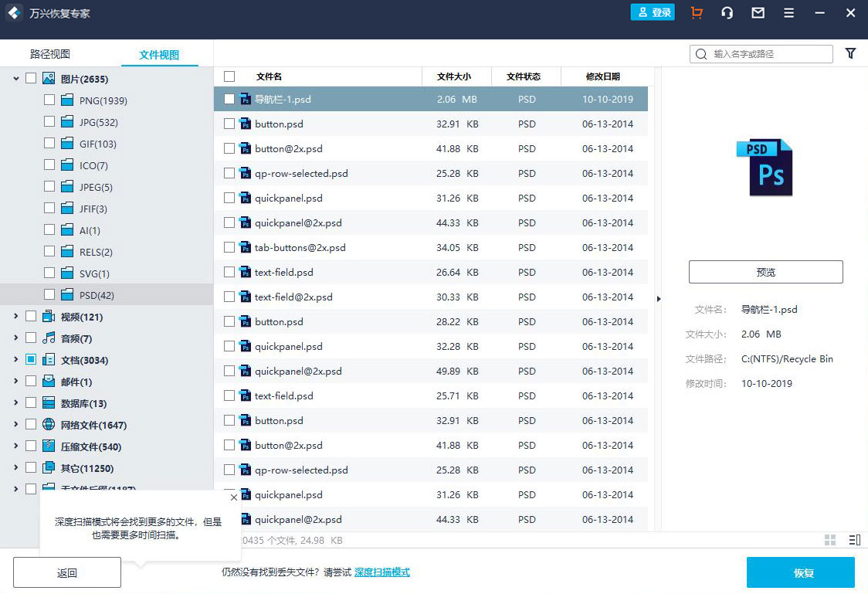Switch to thumbnail grid view

(x=830, y=540)
